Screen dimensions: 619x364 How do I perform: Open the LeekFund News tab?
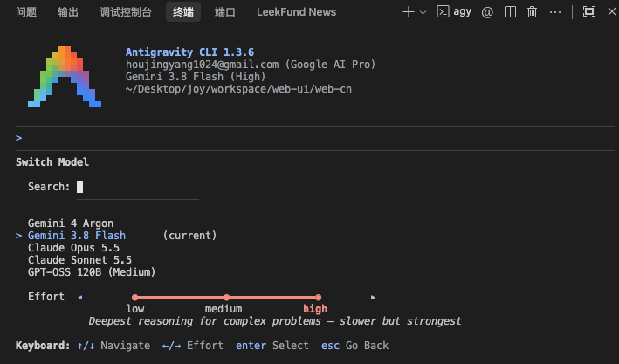(x=297, y=12)
